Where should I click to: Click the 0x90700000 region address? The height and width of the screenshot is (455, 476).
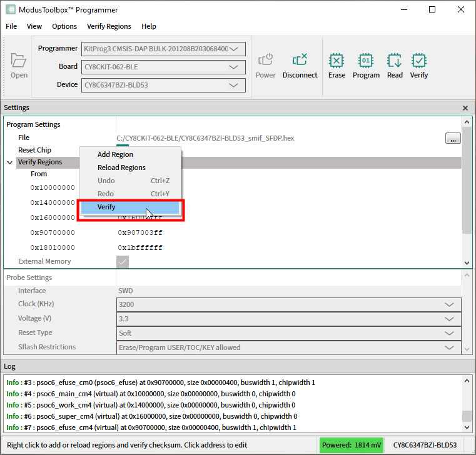point(53,232)
